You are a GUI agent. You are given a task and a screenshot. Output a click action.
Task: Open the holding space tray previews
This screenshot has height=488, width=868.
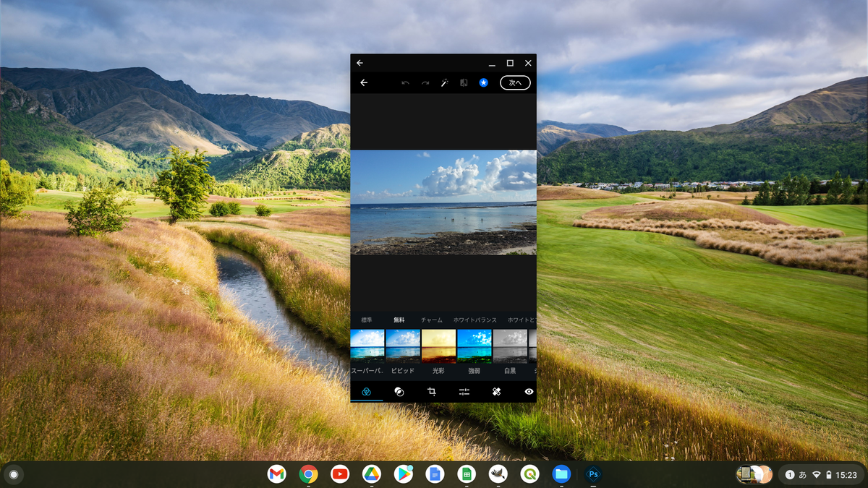coord(754,474)
